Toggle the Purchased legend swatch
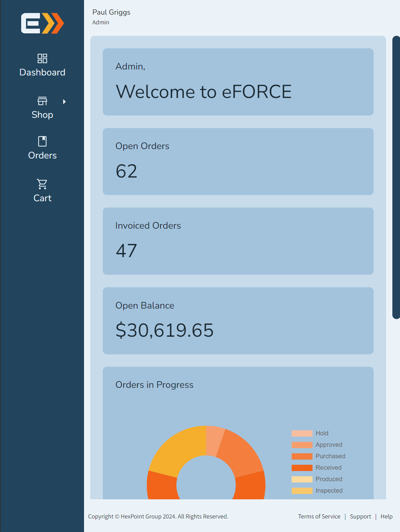 click(x=302, y=456)
